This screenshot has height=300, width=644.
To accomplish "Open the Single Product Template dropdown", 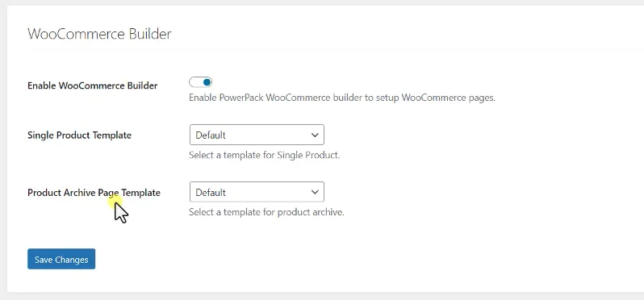I will click(x=257, y=135).
